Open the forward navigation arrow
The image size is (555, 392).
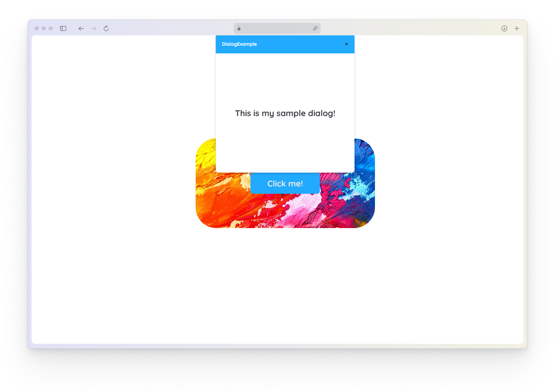pyautogui.click(x=93, y=29)
